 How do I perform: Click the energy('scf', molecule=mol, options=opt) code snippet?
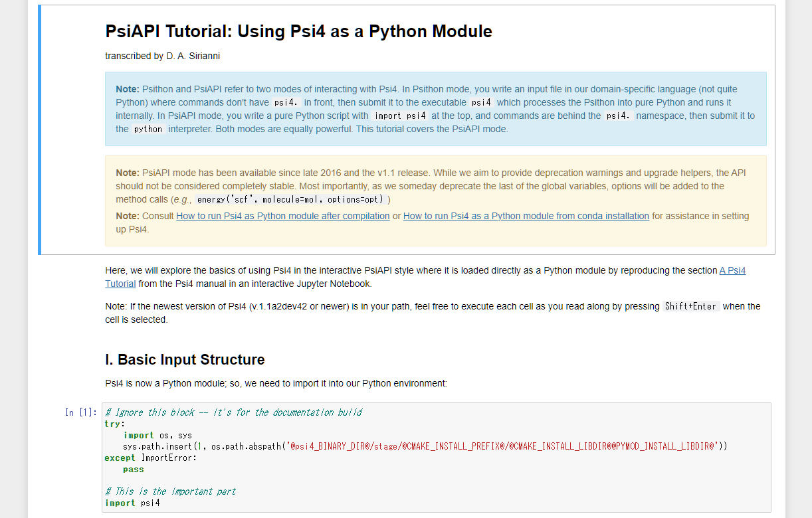tap(292, 200)
